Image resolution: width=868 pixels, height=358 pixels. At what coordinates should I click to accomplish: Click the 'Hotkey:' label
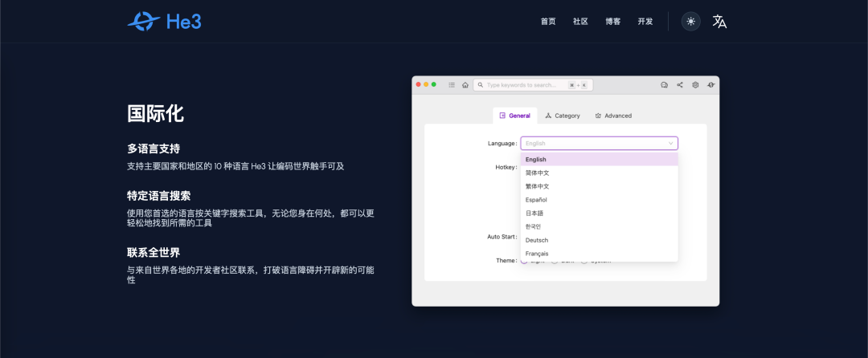point(506,167)
